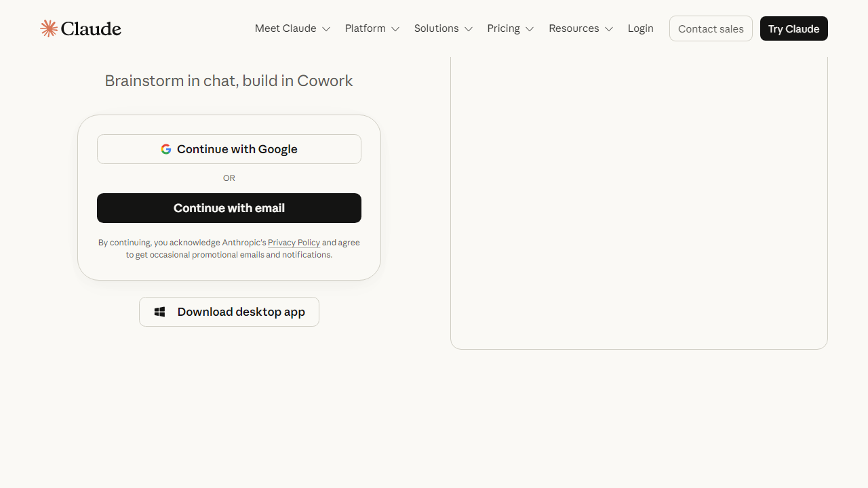Expand the chevron next to Solutions
The image size is (868, 488).
[x=468, y=29]
